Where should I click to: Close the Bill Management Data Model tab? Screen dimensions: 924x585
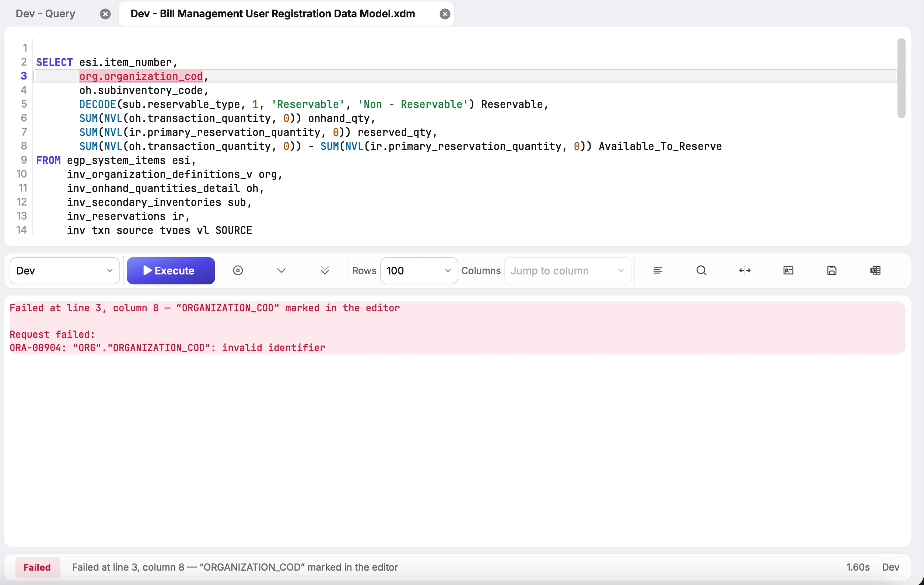pos(445,14)
